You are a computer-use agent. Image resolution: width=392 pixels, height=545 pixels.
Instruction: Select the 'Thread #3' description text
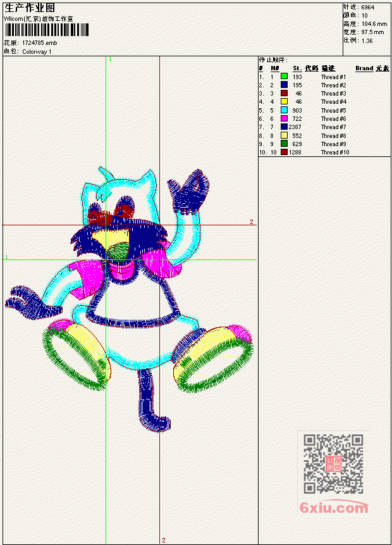coord(333,94)
